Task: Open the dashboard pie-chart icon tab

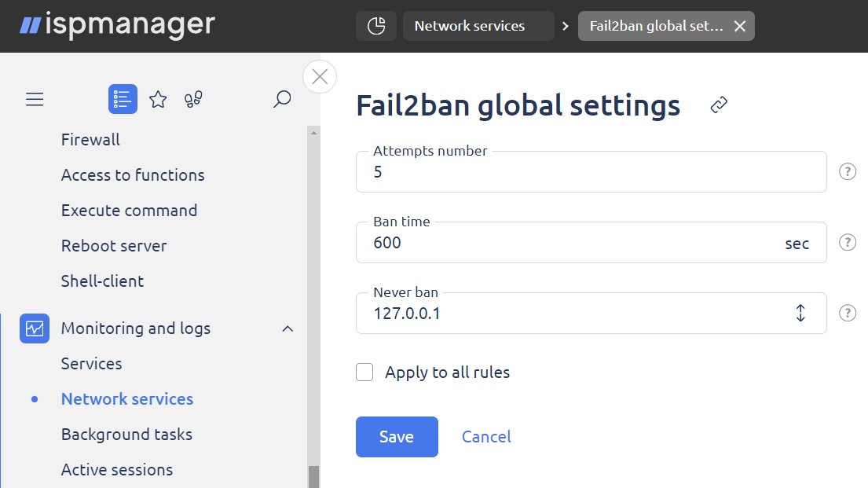Action: (x=376, y=26)
